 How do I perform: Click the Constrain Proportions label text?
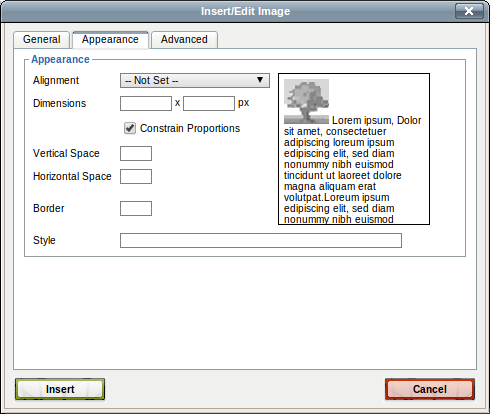click(x=190, y=128)
